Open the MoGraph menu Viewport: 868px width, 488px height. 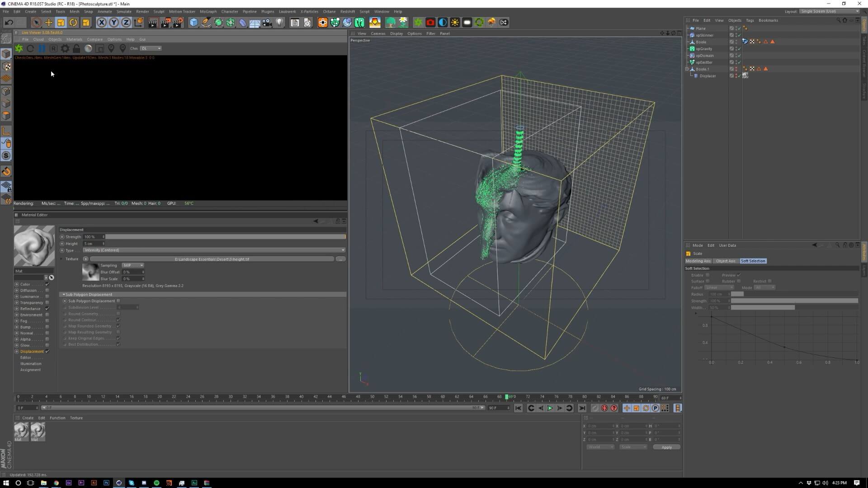click(208, 11)
